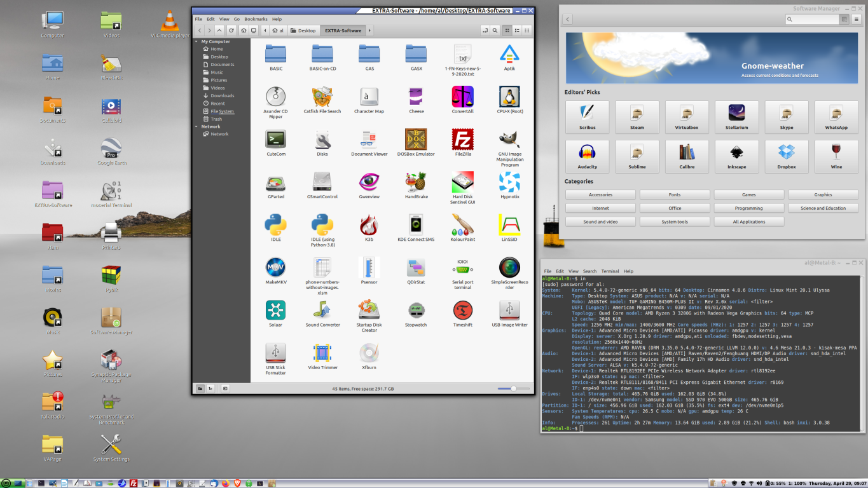Image resolution: width=868 pixels, height=488 pixels.
Task: Launch the GParted icon
Action: (275, 182)
